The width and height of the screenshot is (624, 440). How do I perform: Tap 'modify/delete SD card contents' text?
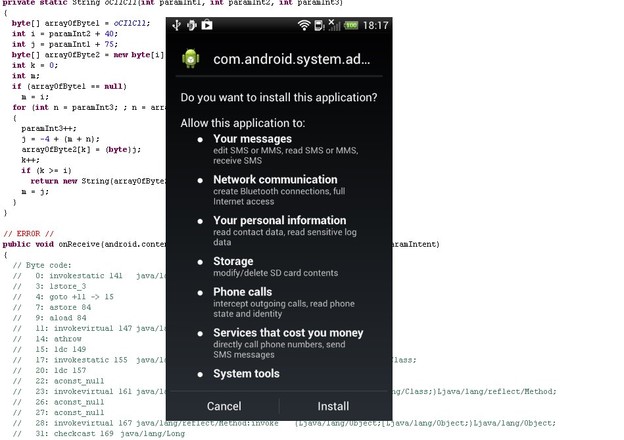click(275, 273)
